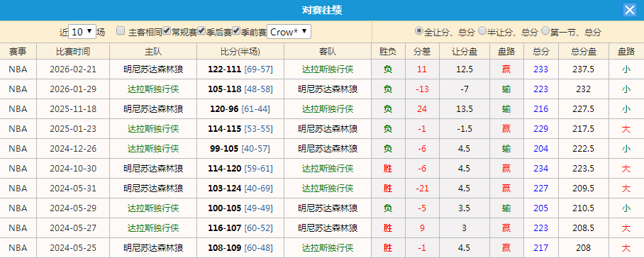Screen dimensions: 644x258
Task: Click the 对赛往绩 dialog title
Action: [322, 10]
